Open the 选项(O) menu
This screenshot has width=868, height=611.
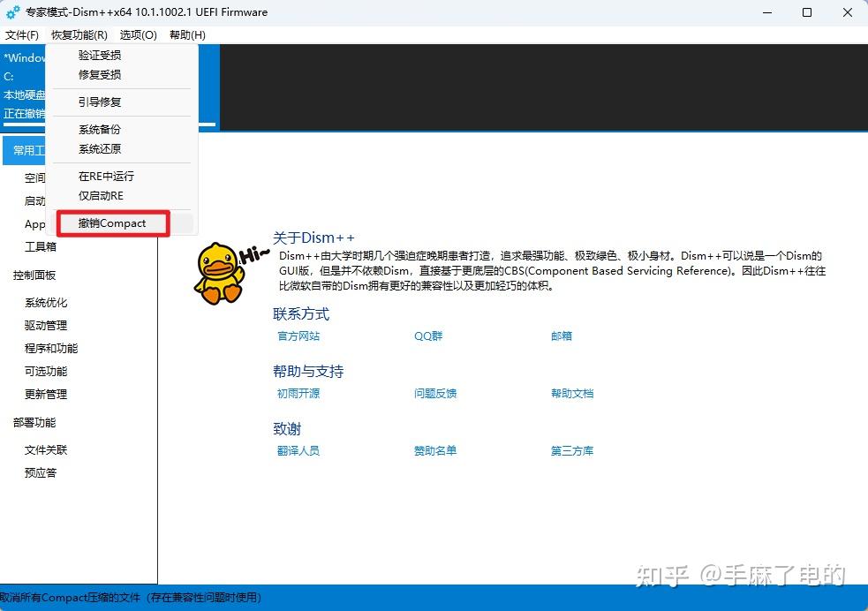click(x=138, y=35)
